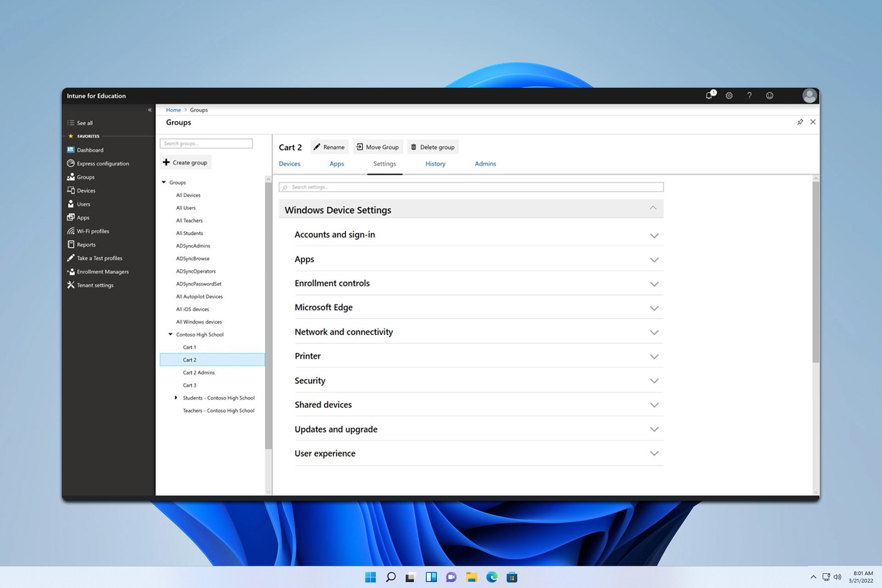
Task: Select Cart 3 group
Action: (x=189, y=385)
